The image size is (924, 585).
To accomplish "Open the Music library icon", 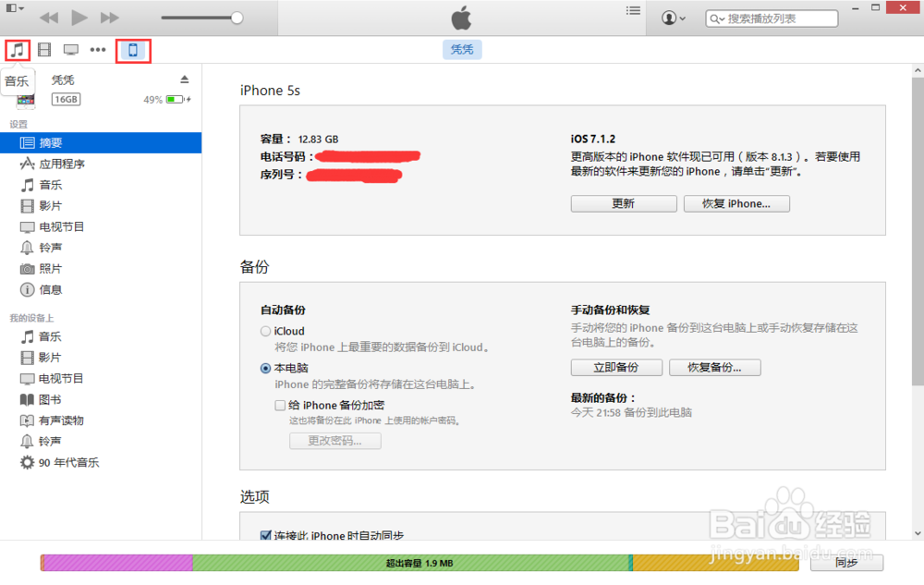I will (18, 50).
